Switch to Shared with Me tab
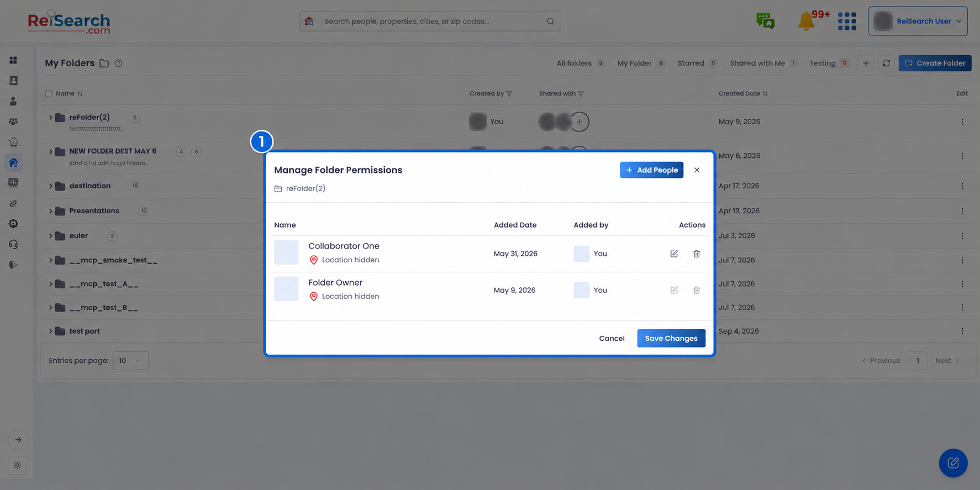The height and width of the screenshot is (490, 980). (x=763, y=63)
